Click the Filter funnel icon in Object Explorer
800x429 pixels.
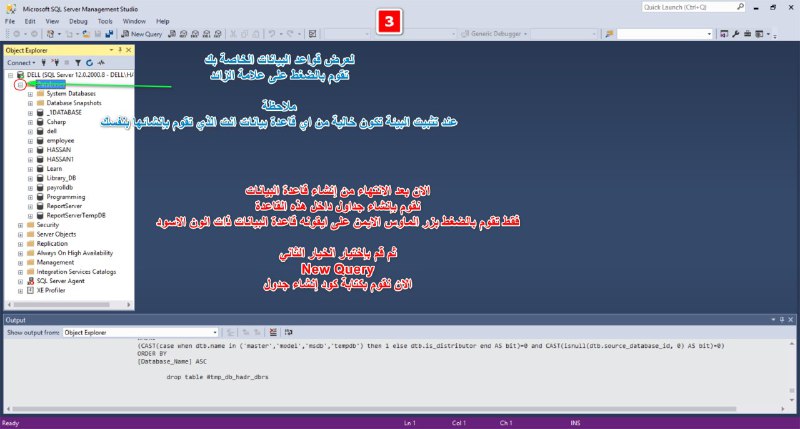pos(78,63)
